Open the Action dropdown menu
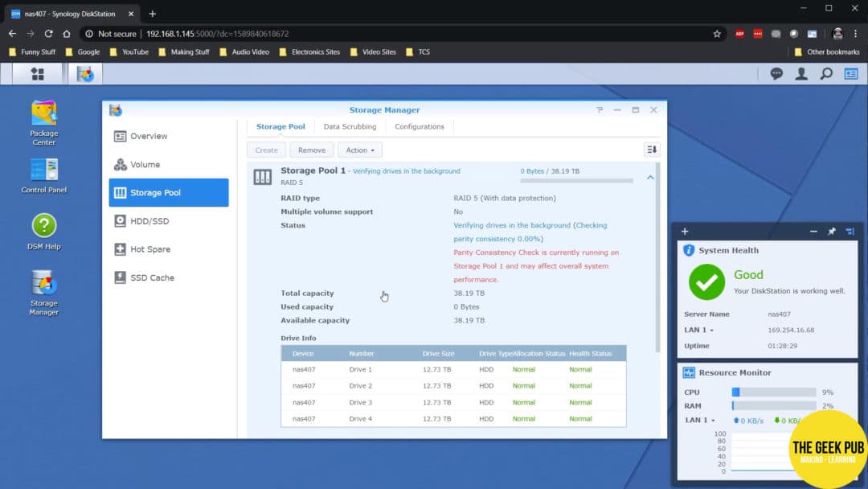Image resolution: width=868 pixels, height=489 pixels. 359,150
